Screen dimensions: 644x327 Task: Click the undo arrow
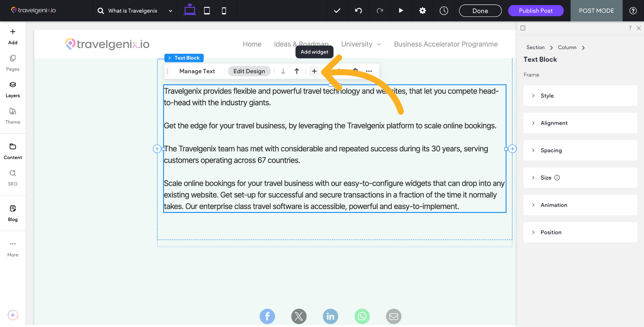(359, 11)
